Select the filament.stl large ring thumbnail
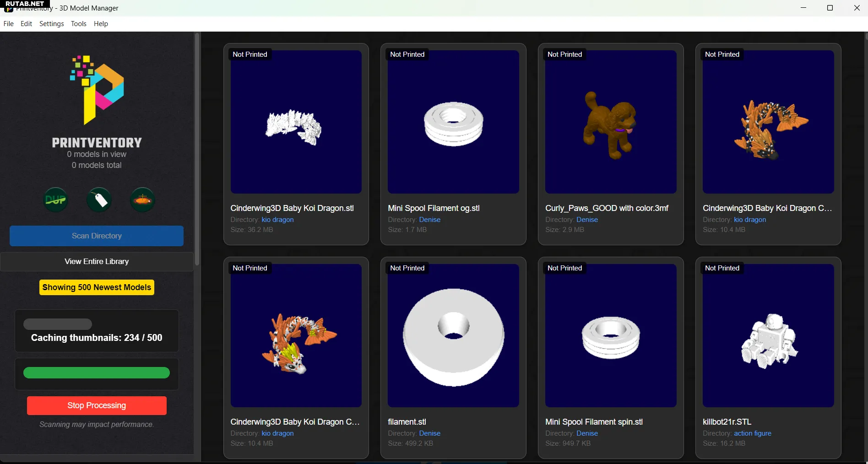868x464 pixels. click(453, 335)
